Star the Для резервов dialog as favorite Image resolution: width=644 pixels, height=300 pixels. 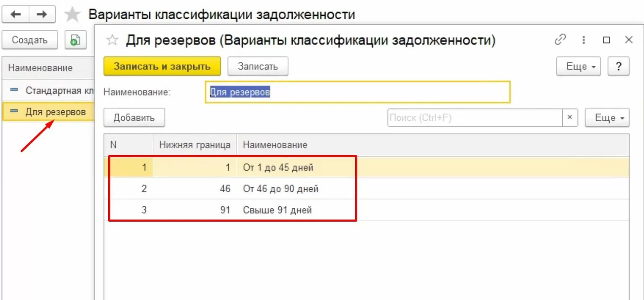pos(112,40)
